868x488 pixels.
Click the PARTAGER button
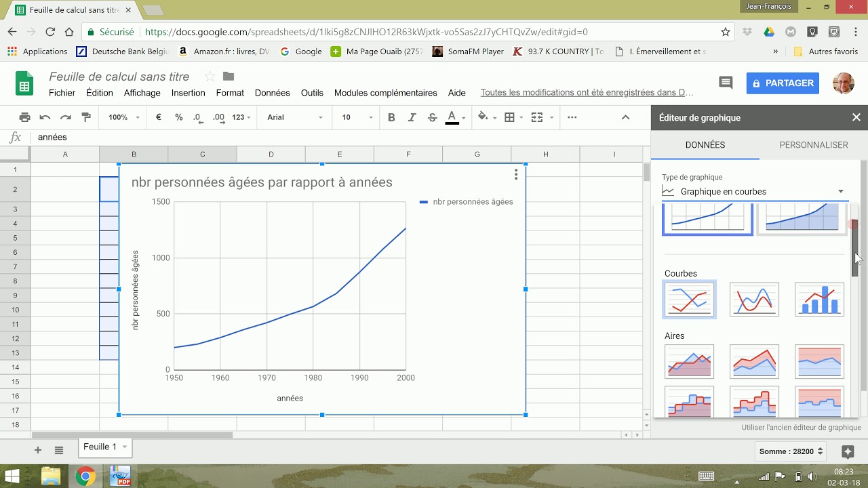[x=783, y=83]
